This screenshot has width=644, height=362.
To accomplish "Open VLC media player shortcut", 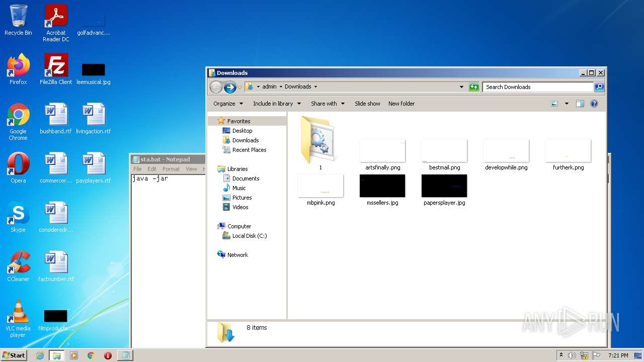I will click(18, 319).
